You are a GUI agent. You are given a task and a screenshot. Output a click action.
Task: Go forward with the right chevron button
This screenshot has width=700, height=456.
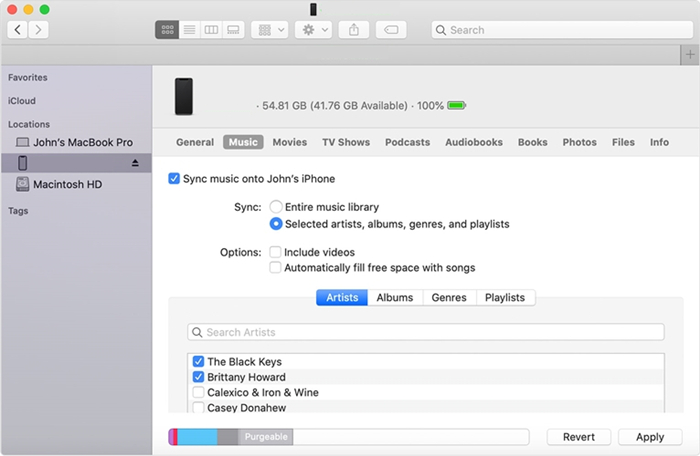[x=38, y=30]
